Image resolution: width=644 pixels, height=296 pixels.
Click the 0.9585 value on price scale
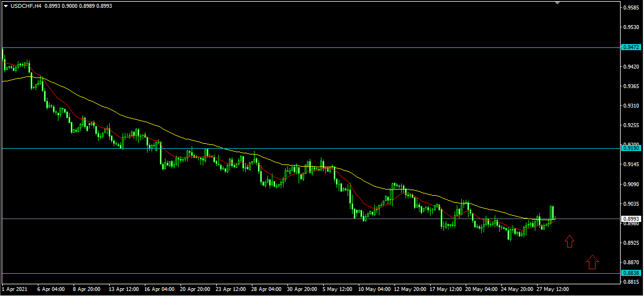(x=631, y=8)
